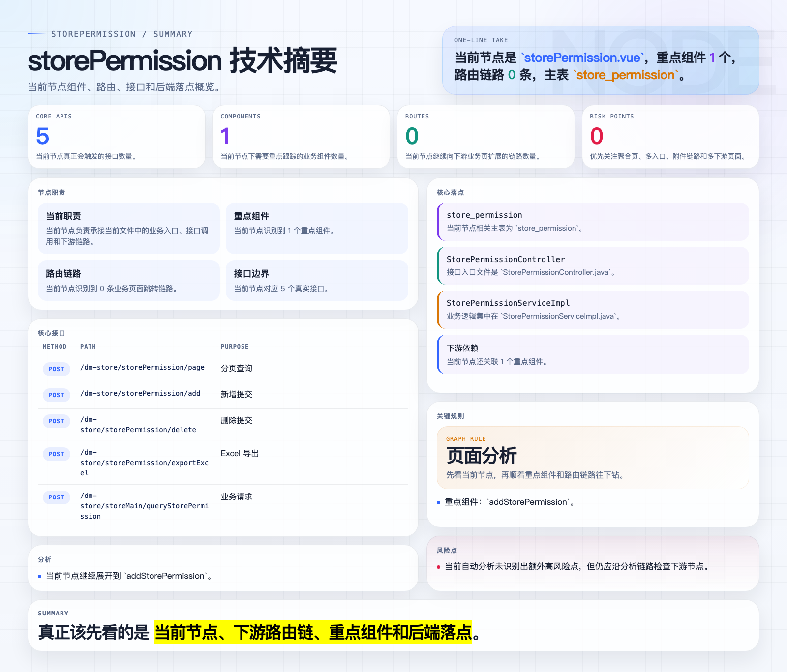The image size is (787, 672).
Task: Click the 接口边界 card
Action: [317, 280]
